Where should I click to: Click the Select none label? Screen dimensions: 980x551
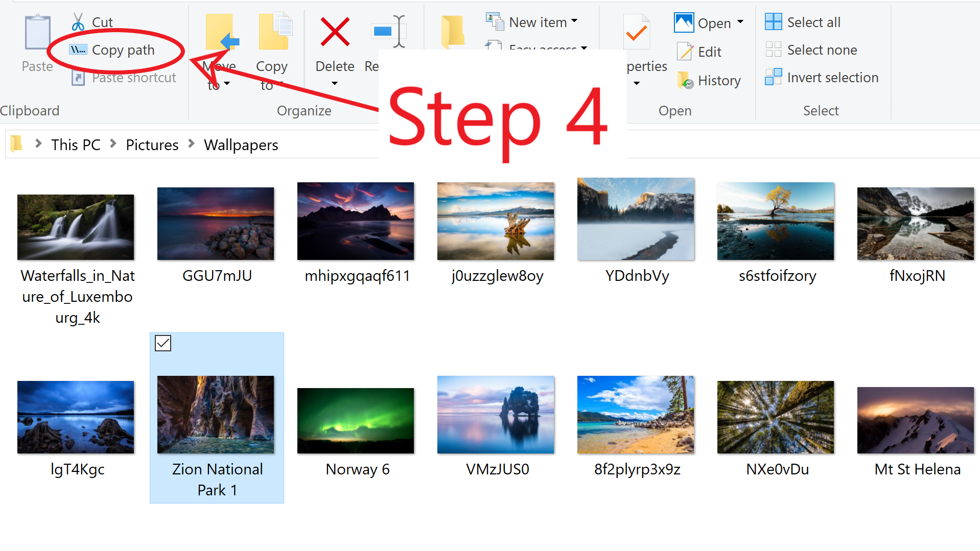click(x=822, y=50)
